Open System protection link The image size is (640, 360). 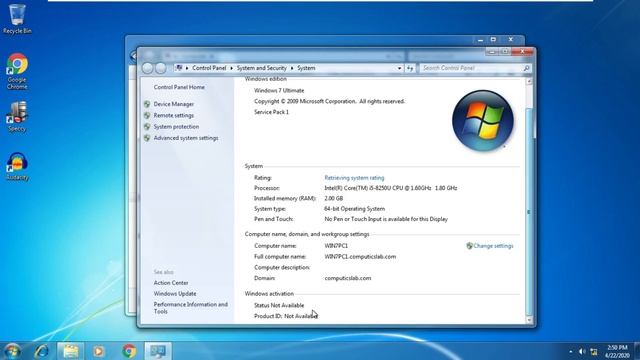click(x=176, y=127)
